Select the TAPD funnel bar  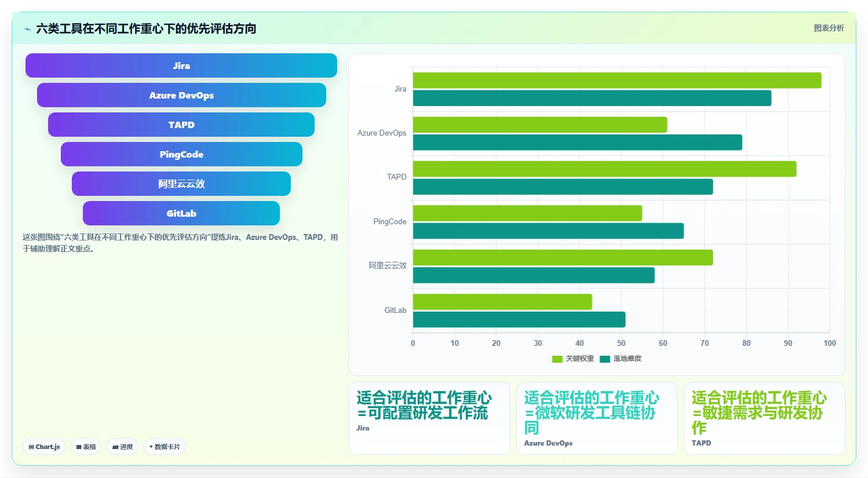click(x=181, y=125)
